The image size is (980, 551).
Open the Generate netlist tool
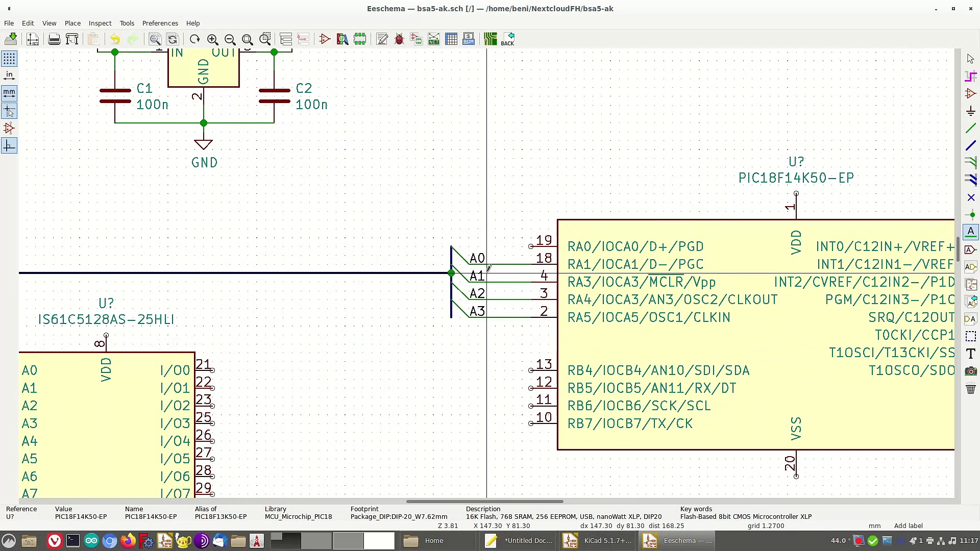(434, 39)
